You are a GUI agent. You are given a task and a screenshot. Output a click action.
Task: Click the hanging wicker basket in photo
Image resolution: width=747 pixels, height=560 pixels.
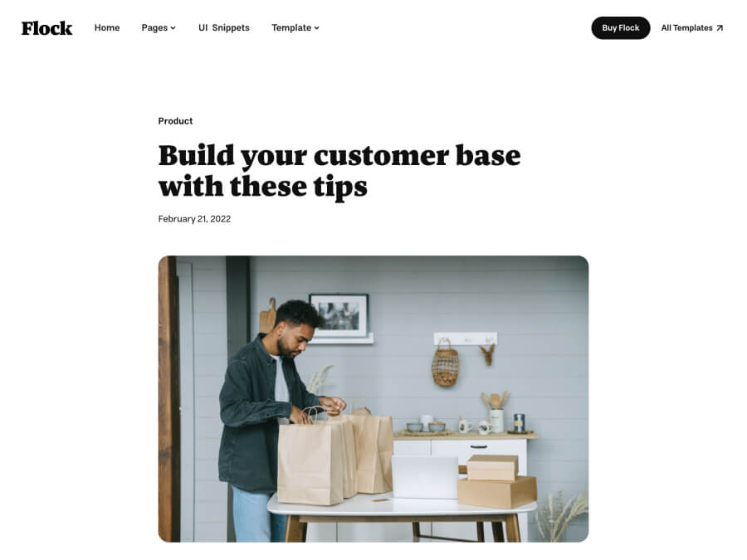point(446,363)
